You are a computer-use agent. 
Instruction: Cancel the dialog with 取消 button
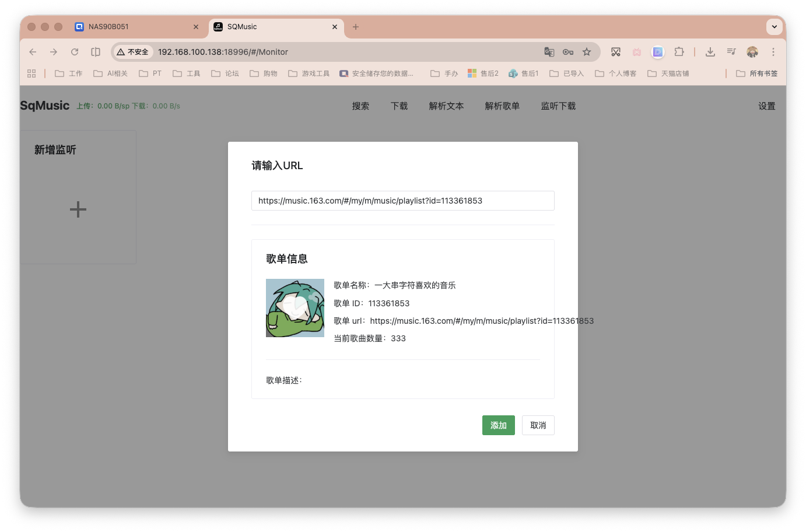[x=538, y=425]
